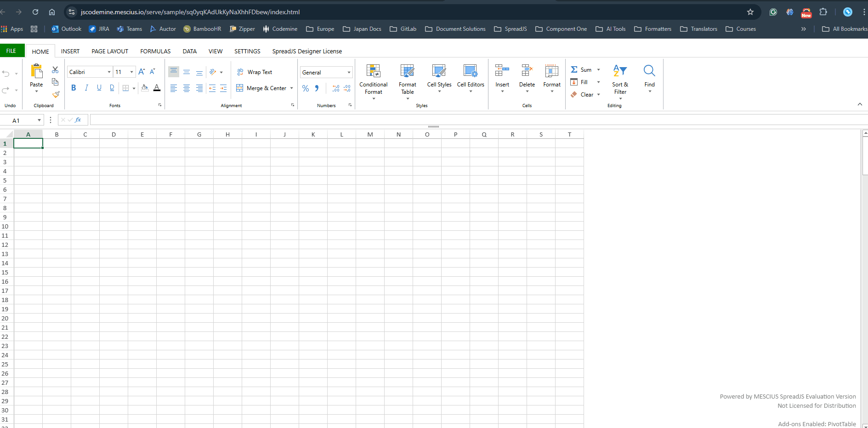
Task: Expand the text orientation dropdown arrow
Action: tap(221, 72)
